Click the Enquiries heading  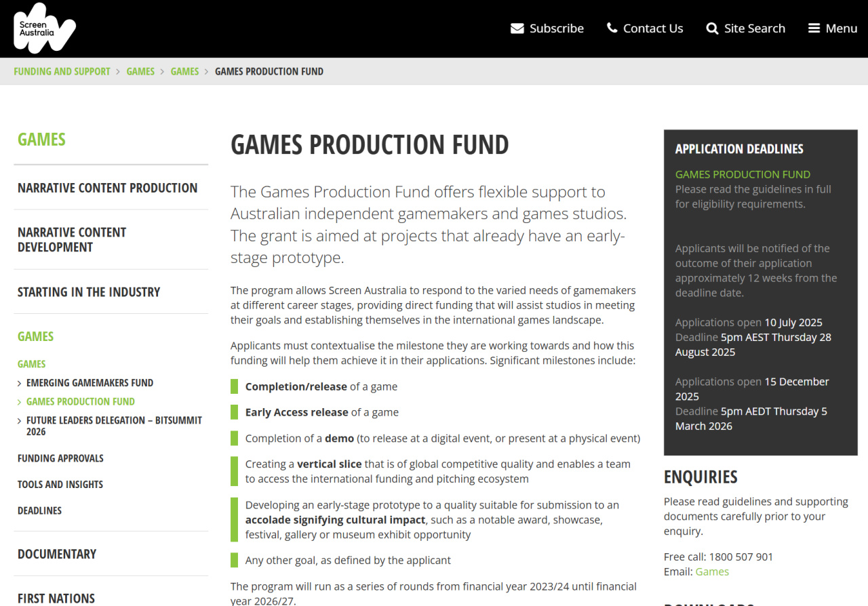pyautogui.click(x=701, y=477)
